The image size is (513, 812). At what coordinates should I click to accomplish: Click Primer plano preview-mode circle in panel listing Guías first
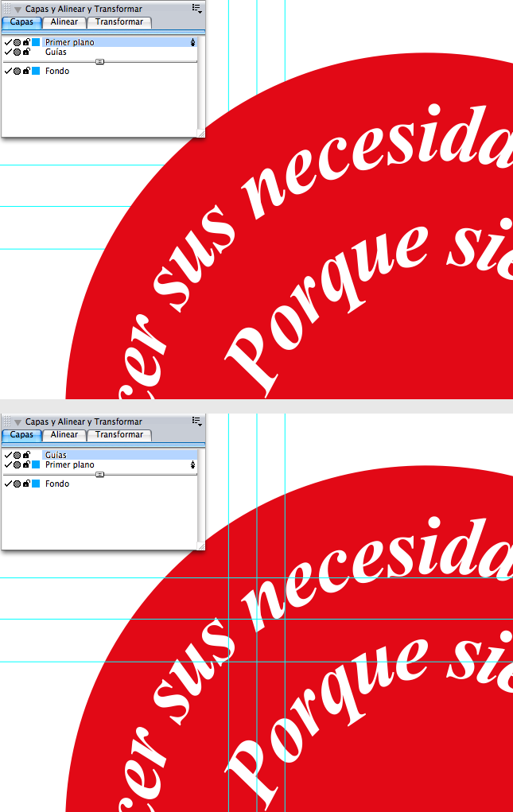pyautogui.click(x=17, y=464)
